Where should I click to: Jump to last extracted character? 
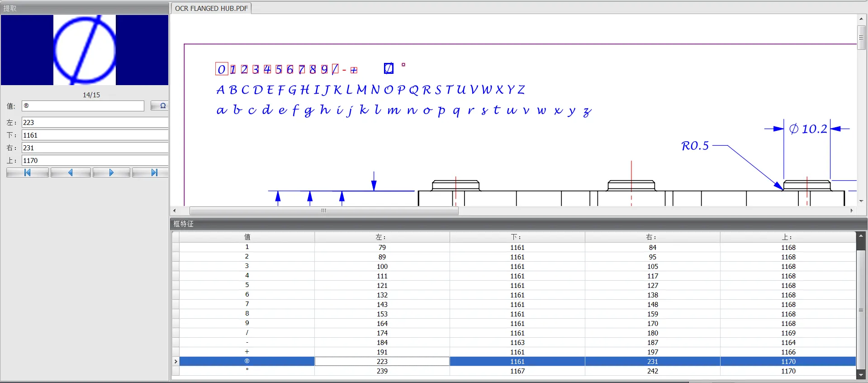point(154,172)
